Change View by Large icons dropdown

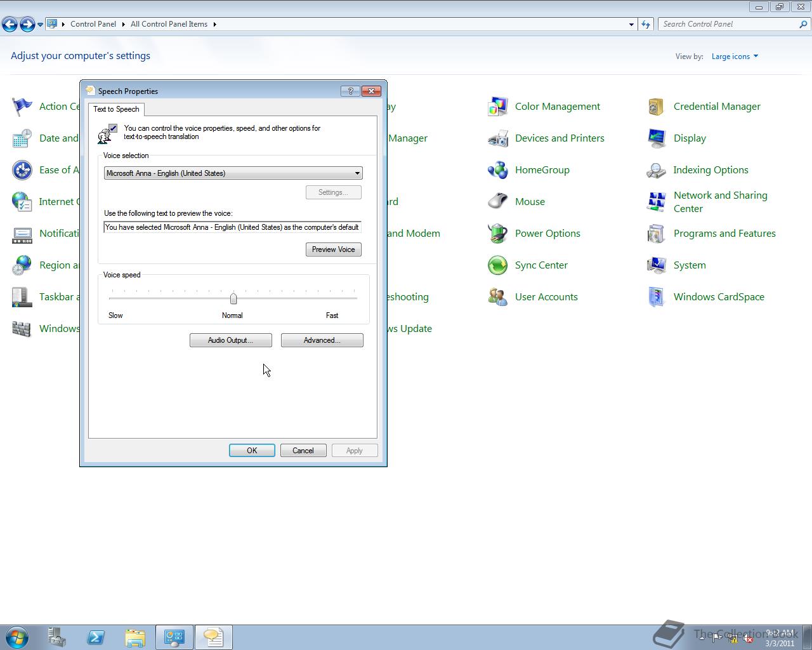pyautogui.click(x=735, y=56)
